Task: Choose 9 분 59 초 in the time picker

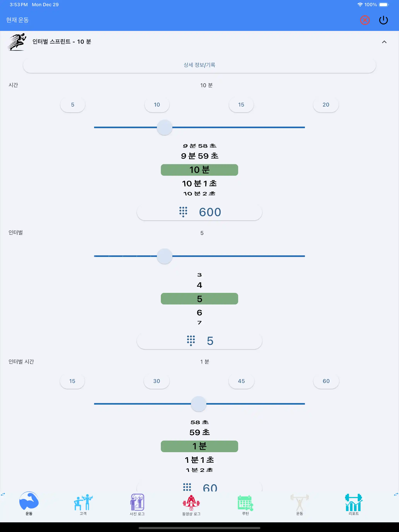Action: 200,156
